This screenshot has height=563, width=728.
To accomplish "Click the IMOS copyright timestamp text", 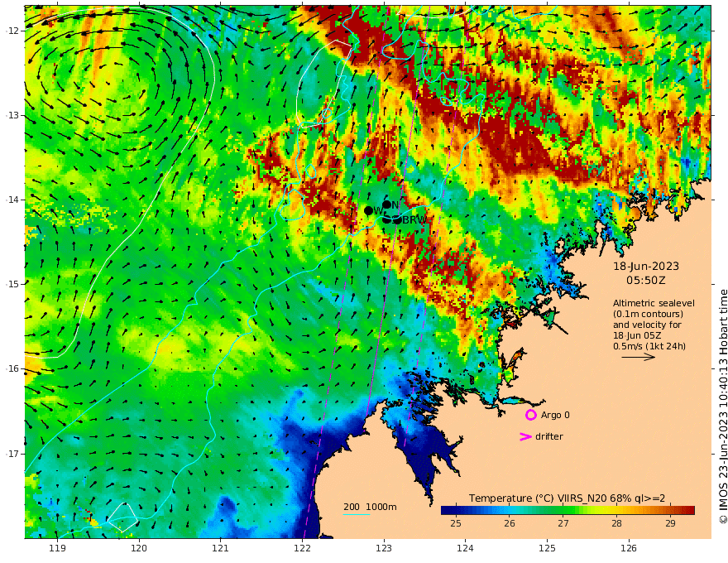I will 722,407.
